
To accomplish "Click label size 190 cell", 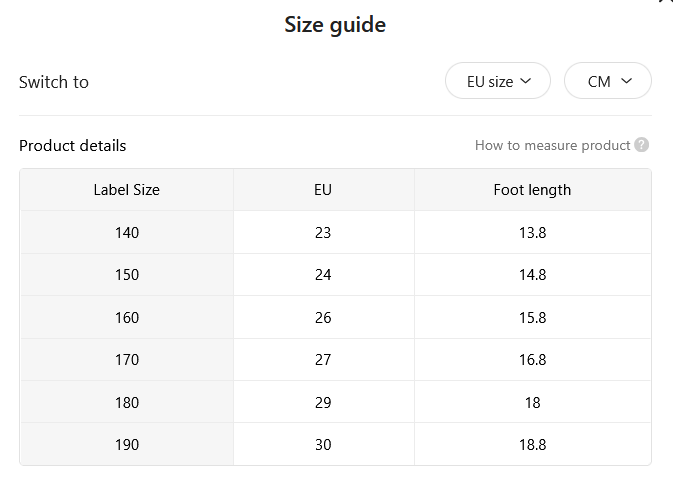I will pyautogui.click(x=127, y=444).
